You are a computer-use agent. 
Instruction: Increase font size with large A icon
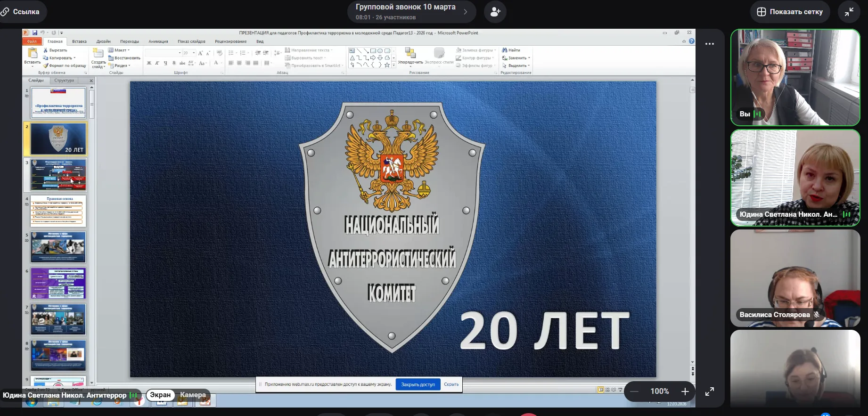pyautogui.click(x=200, y=53)
